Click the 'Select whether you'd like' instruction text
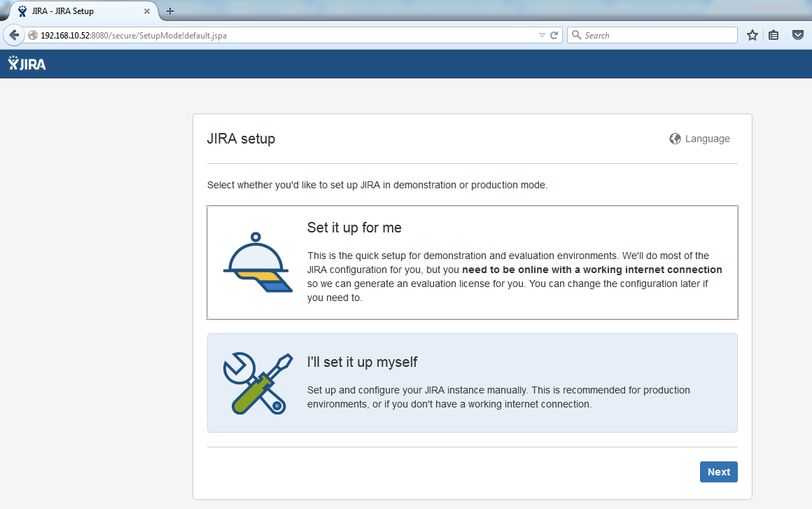The image size is (812, 509). [377, 185]
